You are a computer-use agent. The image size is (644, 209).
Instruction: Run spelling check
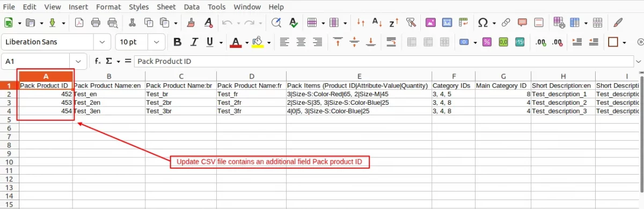pos(293,23)
